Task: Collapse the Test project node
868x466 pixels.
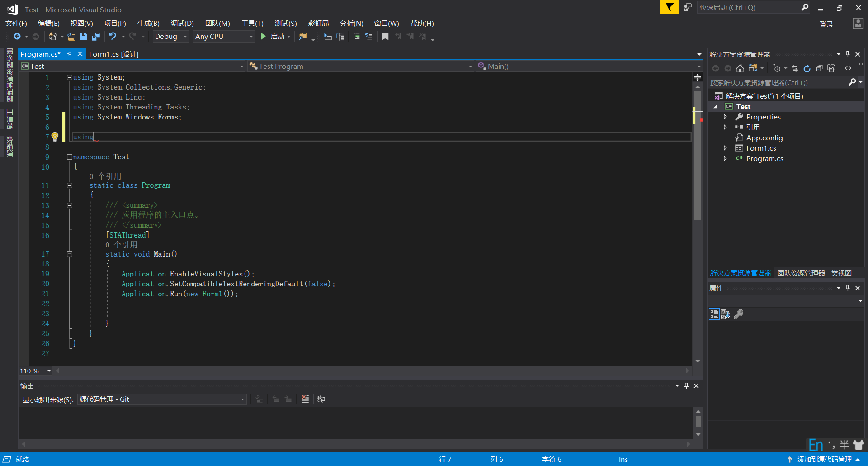Action: click(x=716, y=106)
